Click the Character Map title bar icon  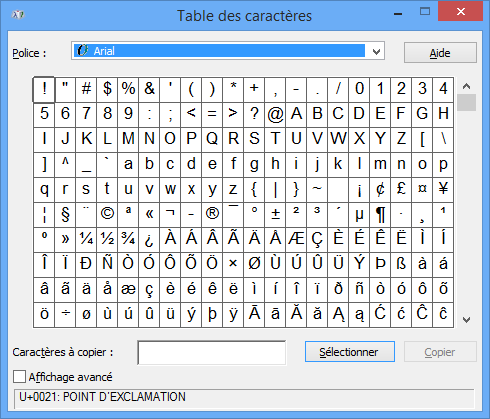coord(18,15)
